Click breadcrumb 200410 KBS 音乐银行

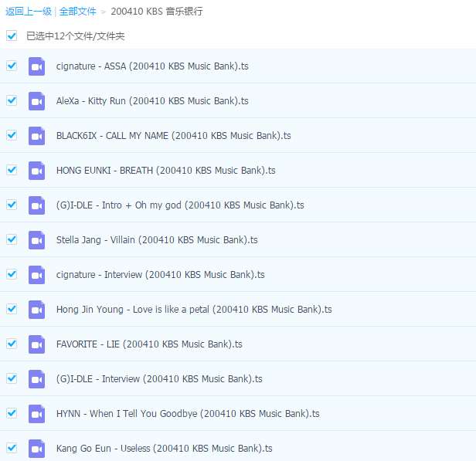[x=157, y=12]
